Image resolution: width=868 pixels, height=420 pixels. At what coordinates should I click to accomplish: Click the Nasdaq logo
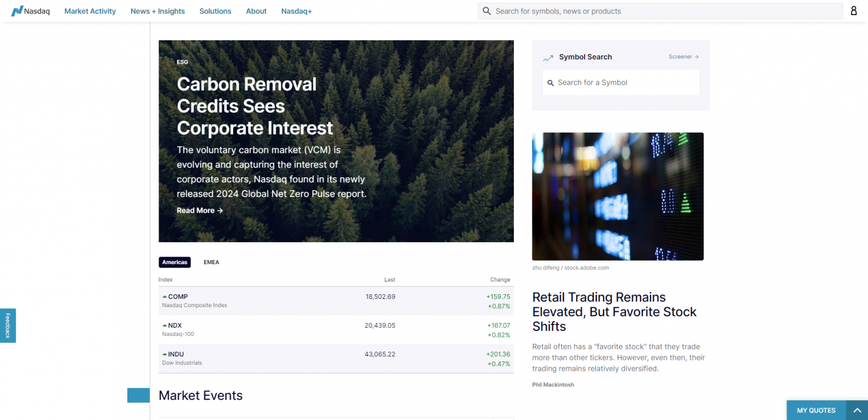31,11
